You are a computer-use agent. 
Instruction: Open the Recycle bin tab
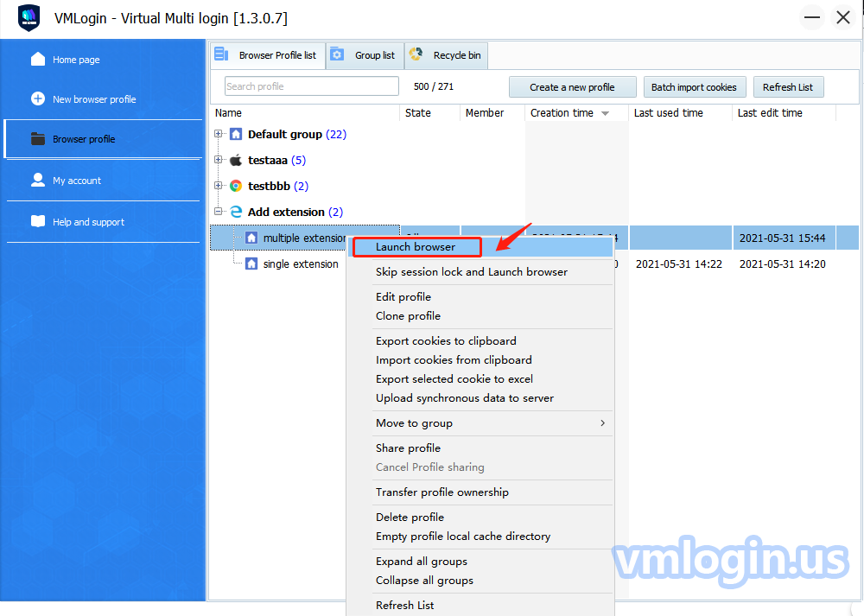pyautogui.click(x=446, y=55)
